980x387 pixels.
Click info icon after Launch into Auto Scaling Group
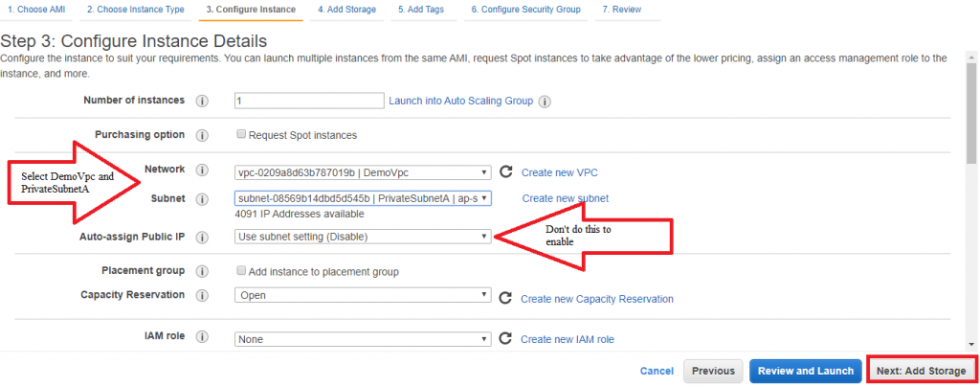coord(545,102)
